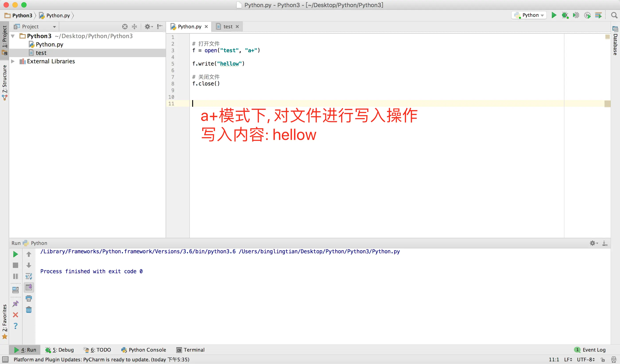
Task: Open Search Everywhere magnifier icon
Action: click(x=614, y=15)
